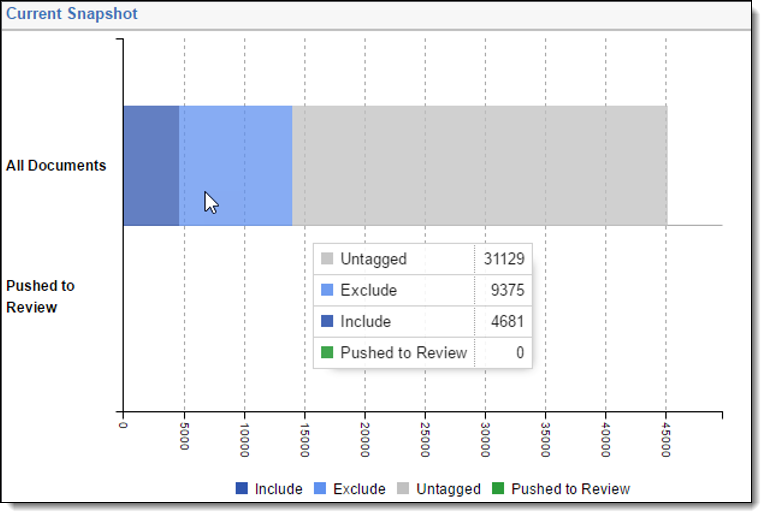The height and width of the screenshot is (518, 767).
Task: Select the All Documents axis label
Action: pyautogui.click(x=56, y=166)
